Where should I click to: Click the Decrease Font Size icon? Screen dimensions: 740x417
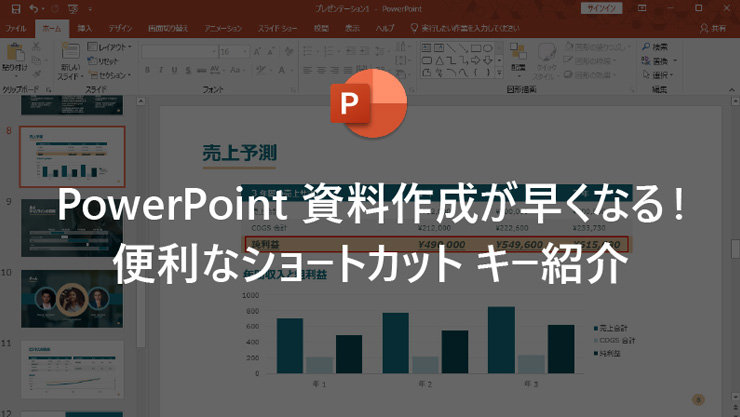(271, 51)
